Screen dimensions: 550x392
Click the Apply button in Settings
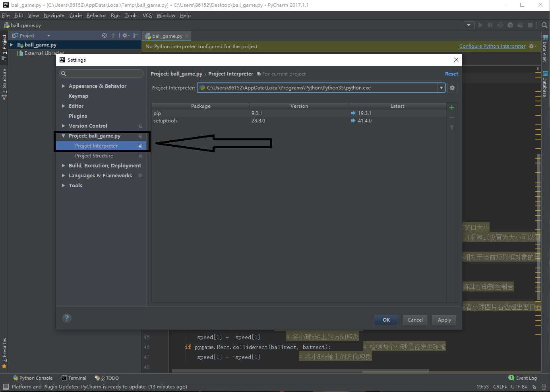click(444, 320)
